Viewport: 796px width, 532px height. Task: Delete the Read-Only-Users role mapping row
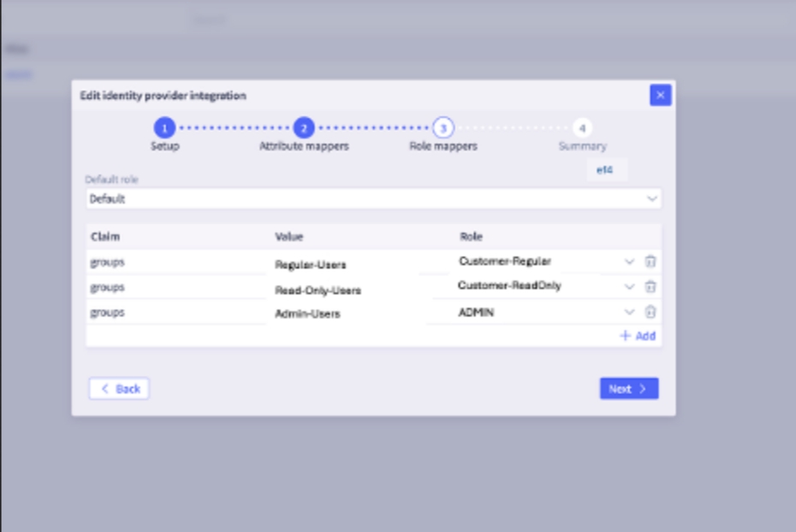[650, 287]
